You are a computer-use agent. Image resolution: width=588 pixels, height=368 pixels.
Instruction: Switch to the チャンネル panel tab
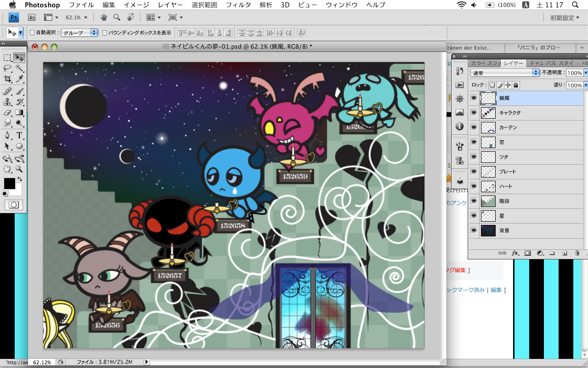pyautogui.click(x=535, y=63)
